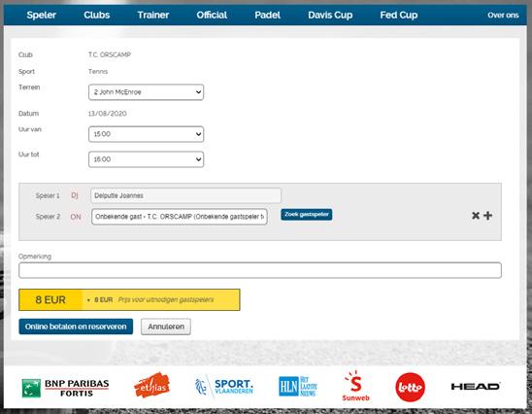Open the HEAD sponsor logo
Image resolution: width=532 pixels, height=414 pixels.
tap(476, 386)
